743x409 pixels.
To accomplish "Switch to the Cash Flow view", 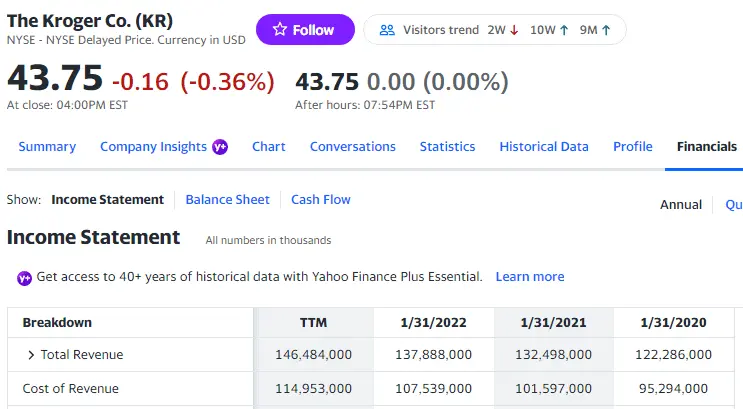I will coord(320,199).
